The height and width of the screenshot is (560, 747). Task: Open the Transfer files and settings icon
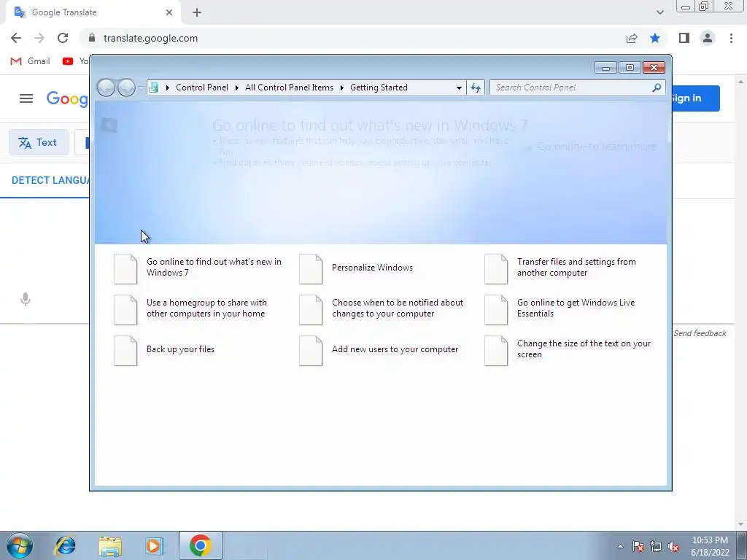pos(496,269)
